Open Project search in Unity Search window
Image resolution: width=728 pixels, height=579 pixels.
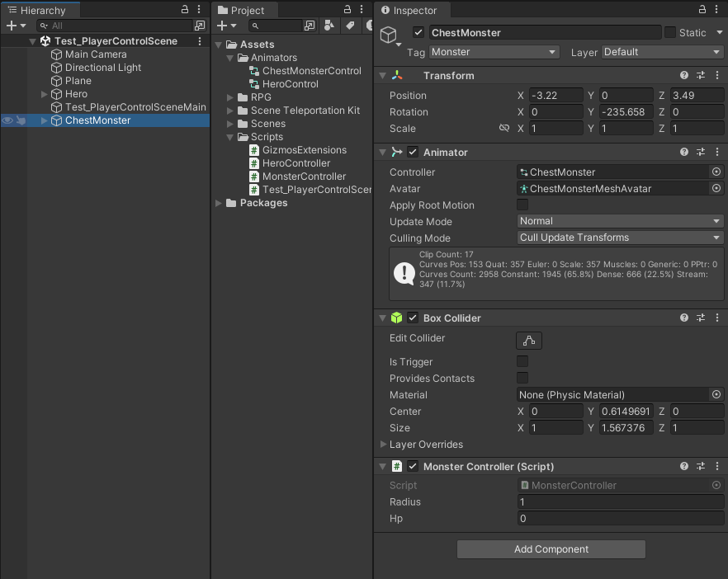(x=310, y=26)
